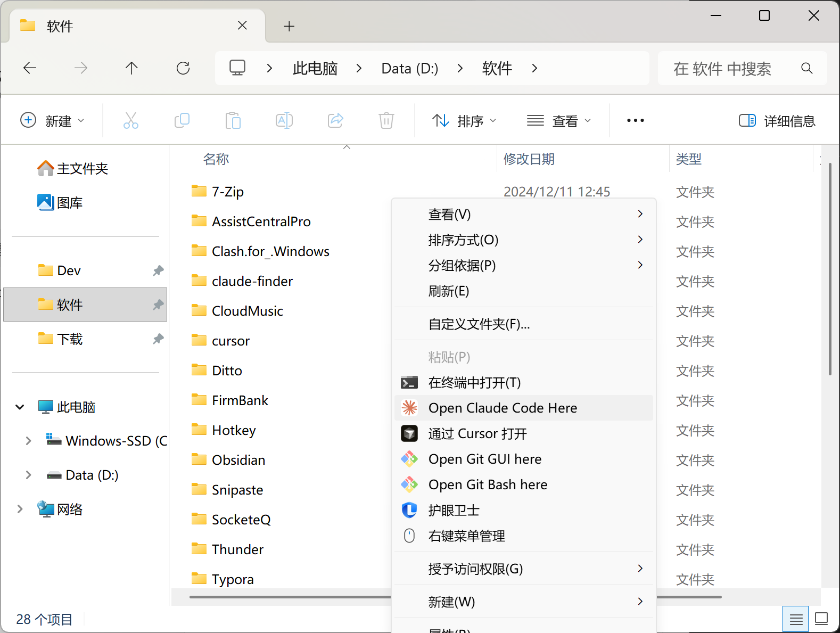The image size is (840, 633).
Task: Open 排序方式(O) submenu
Action: click(524, 240)
